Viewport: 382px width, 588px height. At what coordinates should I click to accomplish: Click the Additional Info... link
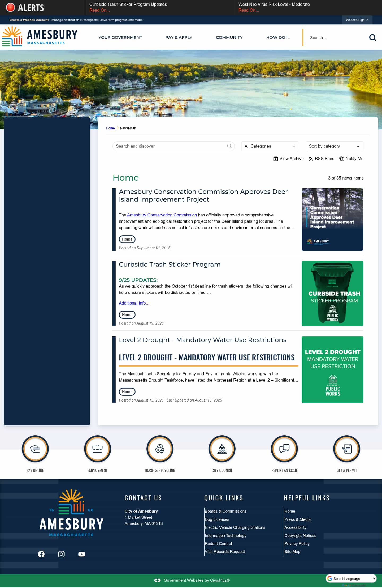coord(134,303)
